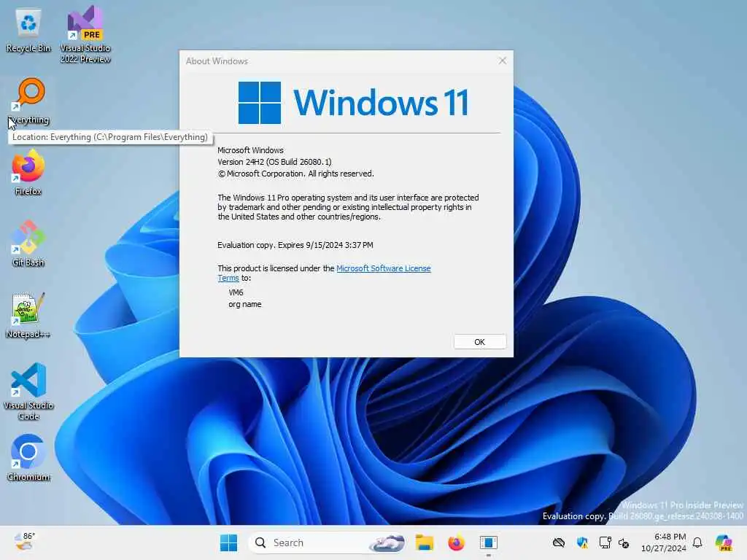
Task: Click OK in About Windows dialog
Action: [x=480, y=342]
